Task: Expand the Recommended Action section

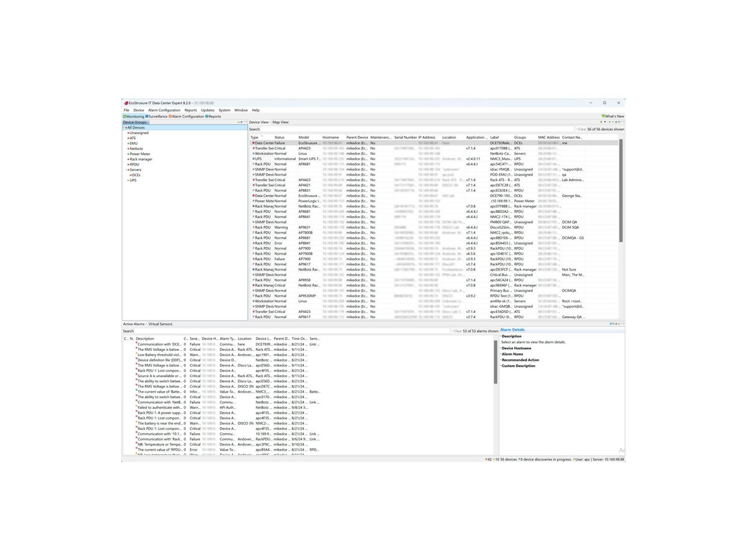Action: 500,360
